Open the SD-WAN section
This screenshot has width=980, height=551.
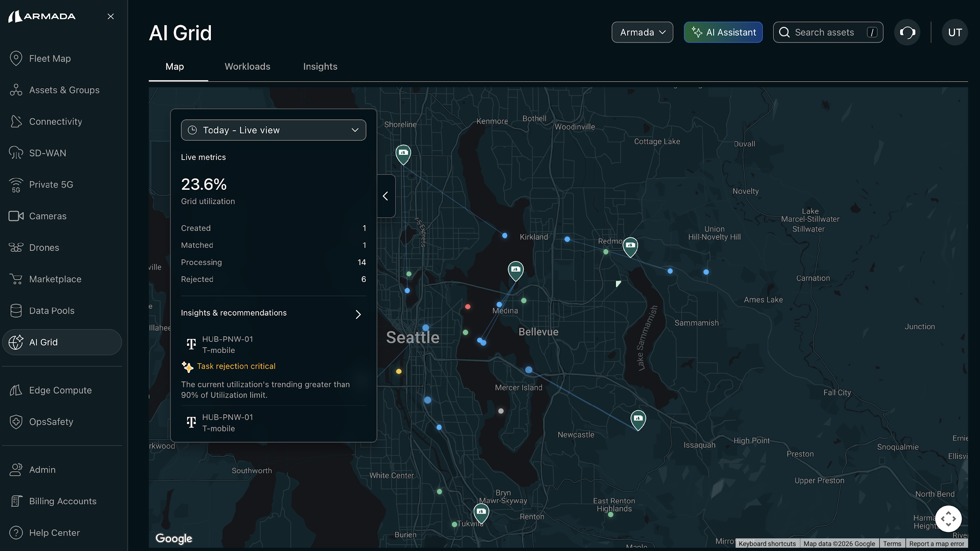[47, 153]
